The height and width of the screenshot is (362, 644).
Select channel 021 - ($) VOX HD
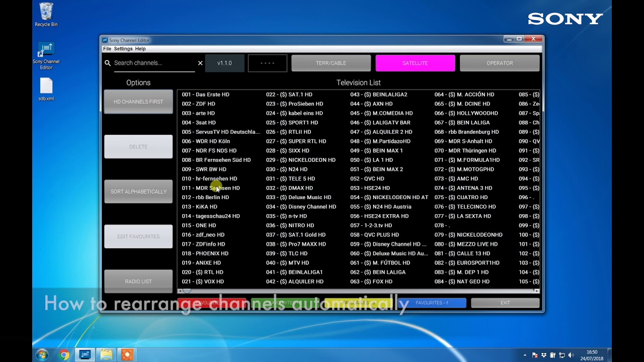point(203,282)
